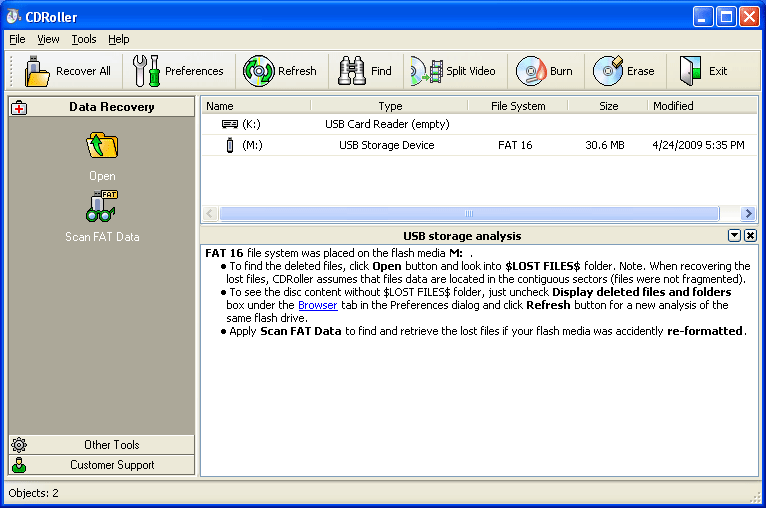Follow the Browser hyperlink
The width and height of the screenshot is (766, 508).
318,305
